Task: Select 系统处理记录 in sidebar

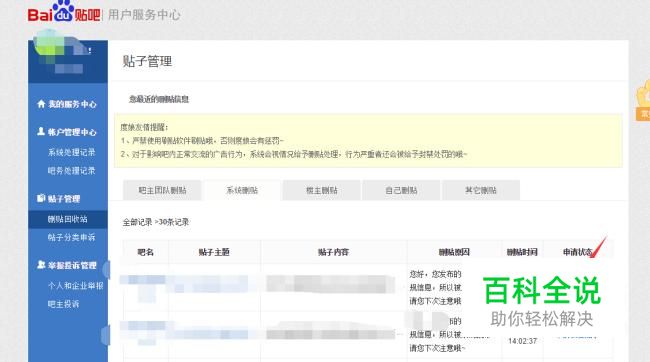Action: click(x=71, y=152)
